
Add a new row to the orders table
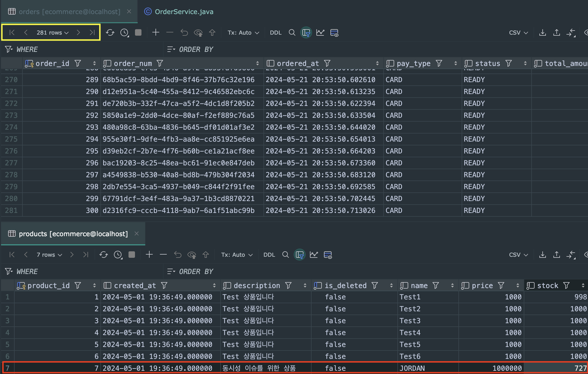tap(156, 33)
